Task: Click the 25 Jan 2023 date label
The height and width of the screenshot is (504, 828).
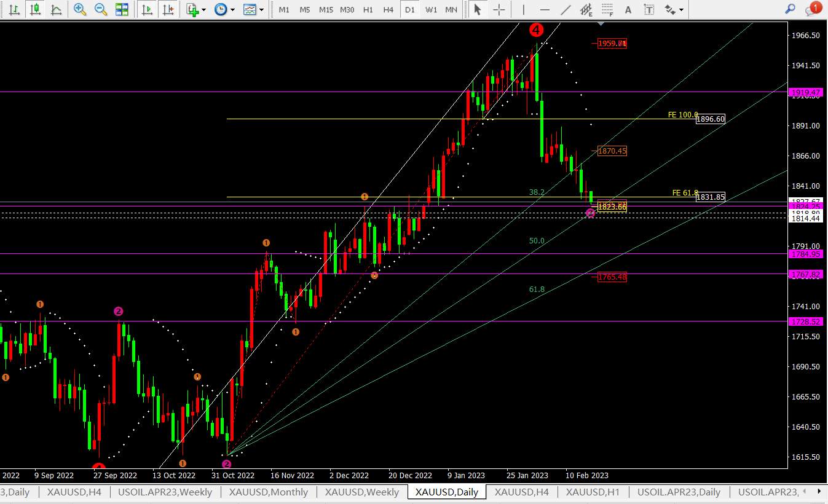Action: coord(527,475)
